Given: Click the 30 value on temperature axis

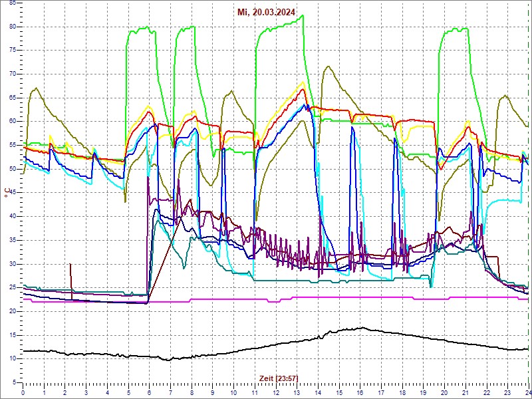Looking at the screenshot, I should pos(12,264).
